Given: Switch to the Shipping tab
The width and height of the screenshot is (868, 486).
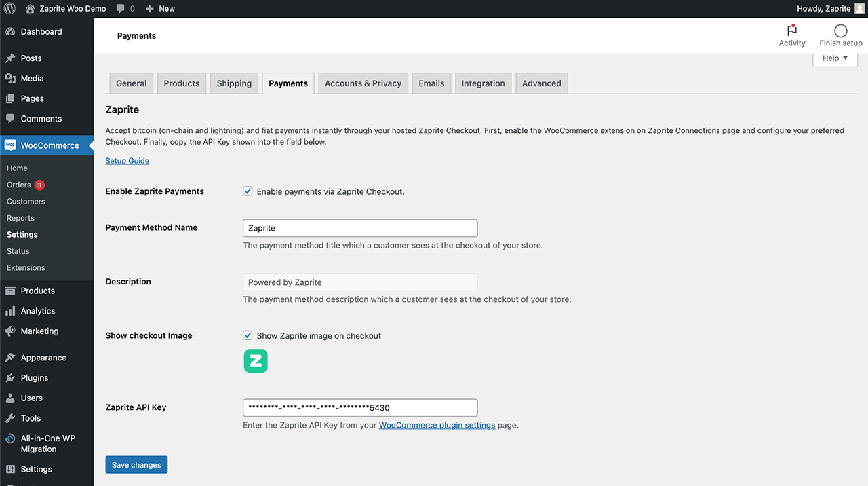Looking at the screenshot, I should coord(234,83).
